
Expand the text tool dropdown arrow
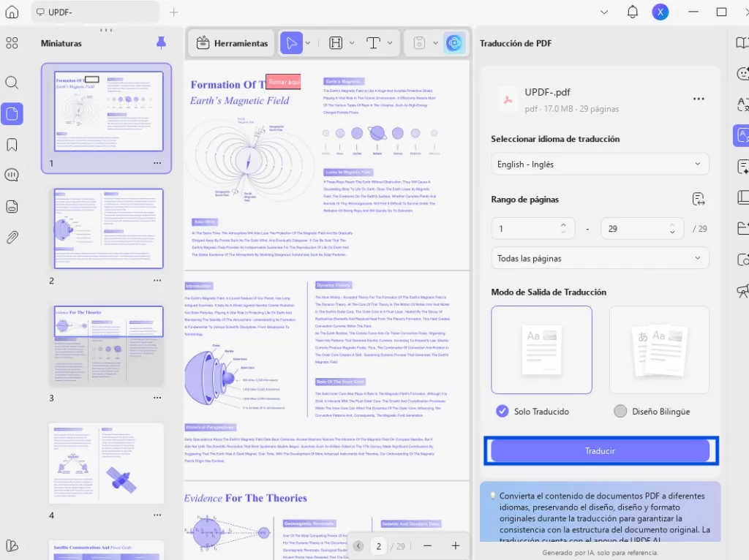[390, 43]
